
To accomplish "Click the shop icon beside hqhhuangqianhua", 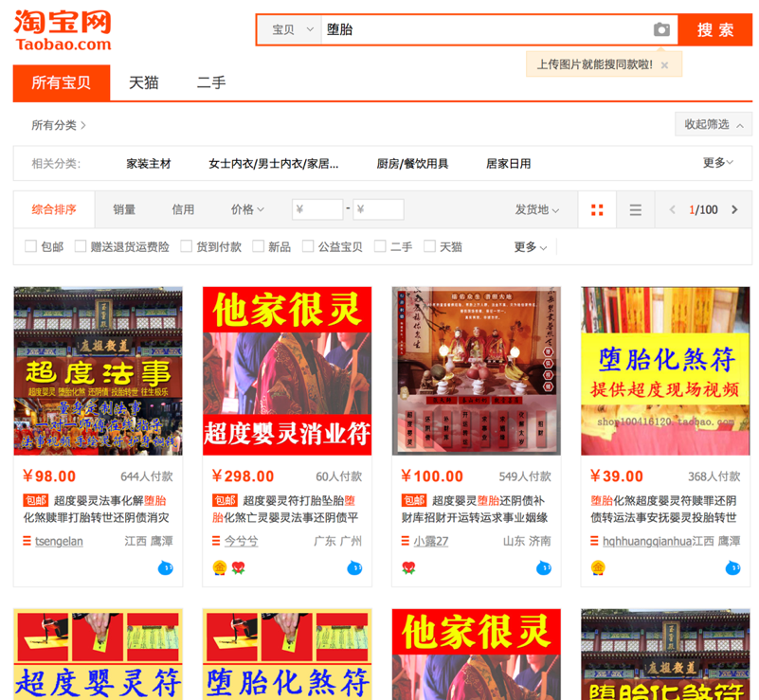I will point(594,541).
